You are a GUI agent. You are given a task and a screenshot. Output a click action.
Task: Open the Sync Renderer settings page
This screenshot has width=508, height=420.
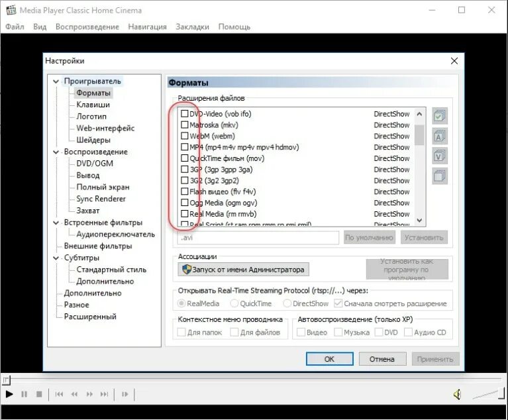(101, 199)
